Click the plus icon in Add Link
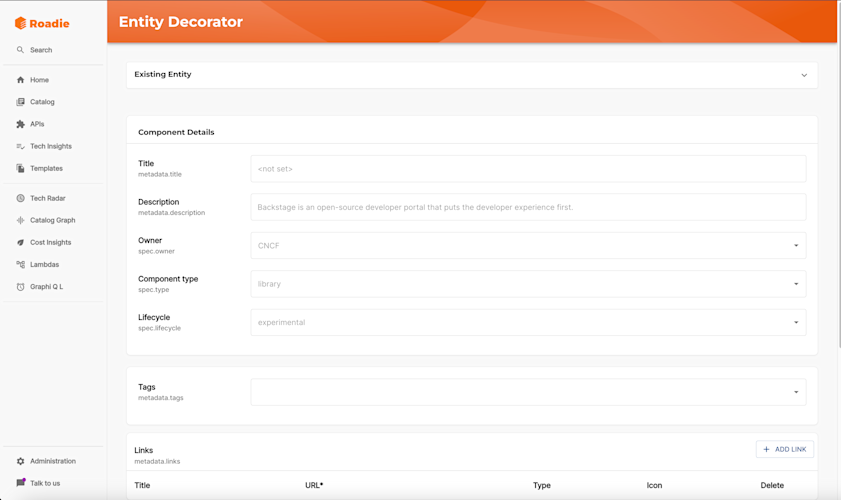This screenshot has height=500, width=841. (766, 449)
